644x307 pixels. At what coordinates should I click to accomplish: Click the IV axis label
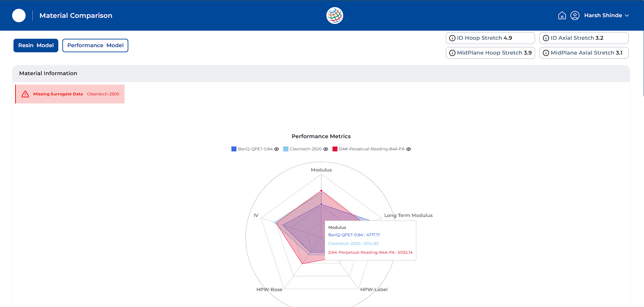[256, 215]
